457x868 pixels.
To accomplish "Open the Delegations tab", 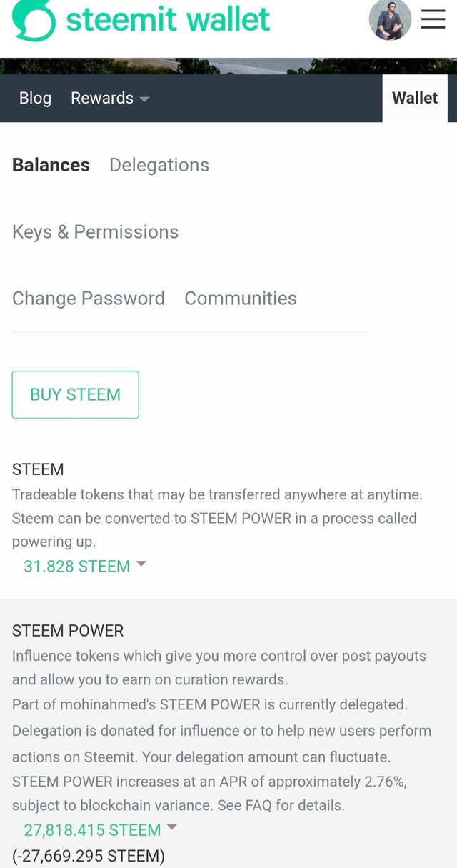I will 159,165.
